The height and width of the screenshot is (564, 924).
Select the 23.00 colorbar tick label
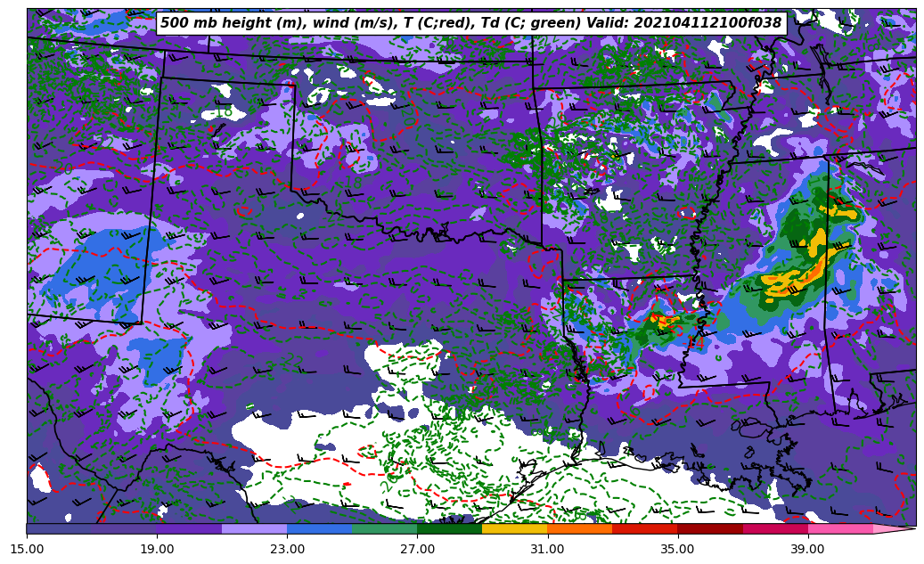tap(287, 549)
